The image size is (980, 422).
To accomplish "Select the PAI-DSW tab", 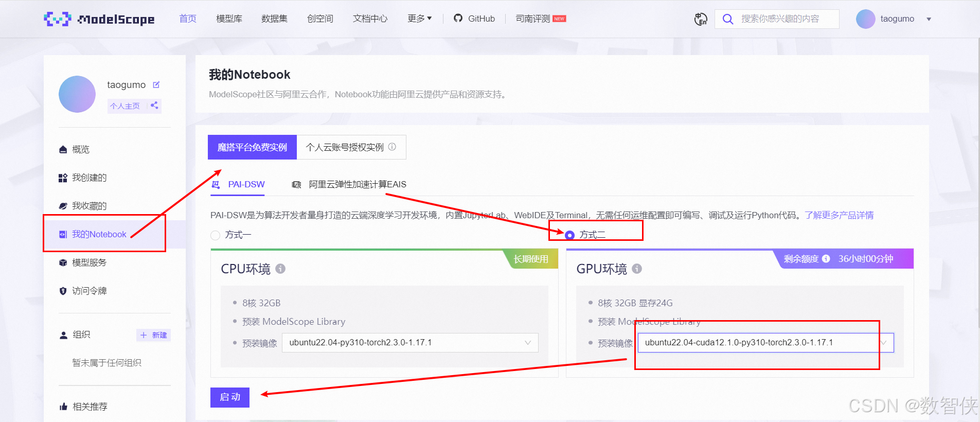I will click(x=238, y=184).
